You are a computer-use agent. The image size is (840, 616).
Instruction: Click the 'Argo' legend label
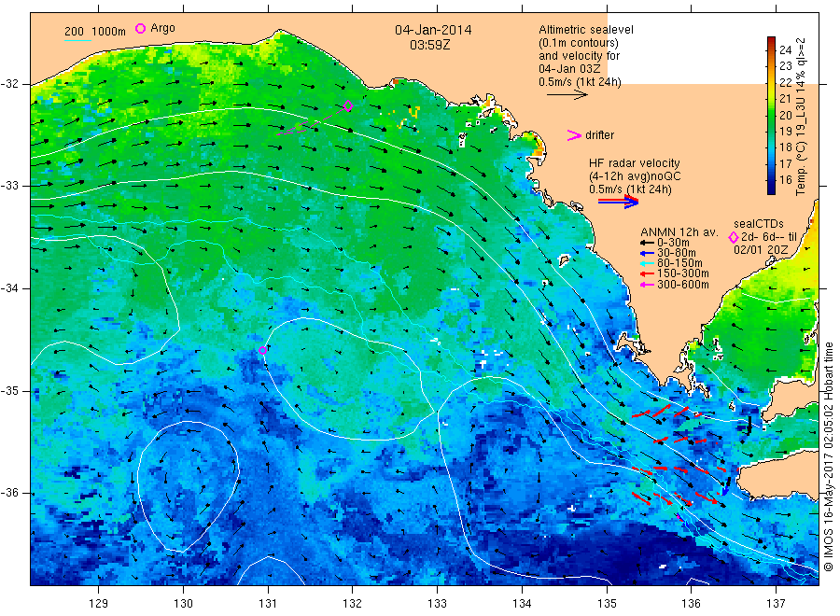(162, 28)
